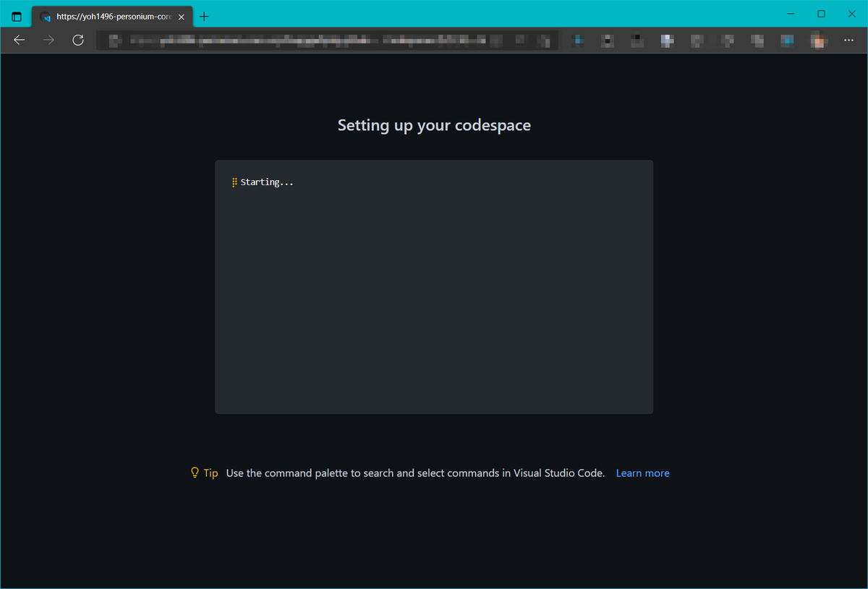Screen dimensions: 868x589
Task: Click the command palette tip text
Action: point(415,473)
